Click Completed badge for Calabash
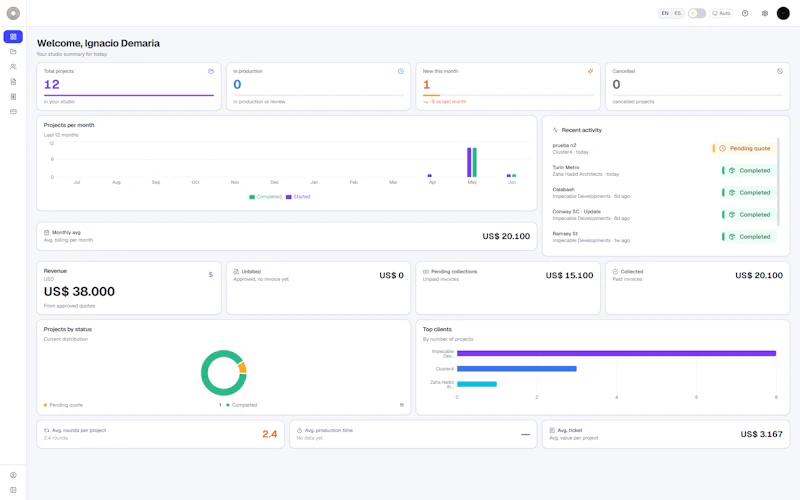The height and width of the screenshot is (500, 800). tap(749, 192)
